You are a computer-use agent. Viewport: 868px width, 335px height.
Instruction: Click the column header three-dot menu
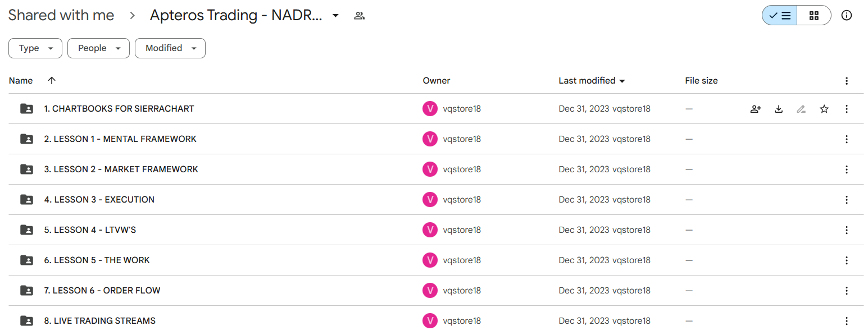pyautogui.click(x=847, y=81)
